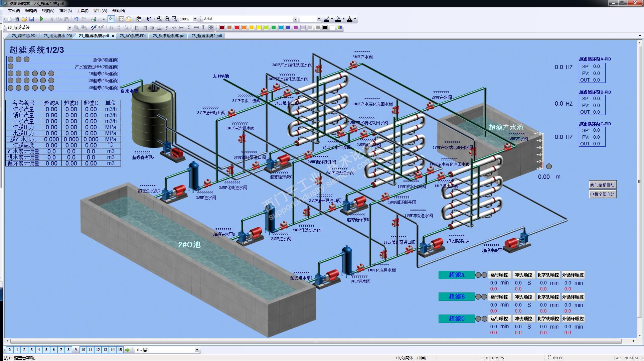
Task: Open the Arial font dropdown
Action: pyautogui.click(x=295, y=19)
